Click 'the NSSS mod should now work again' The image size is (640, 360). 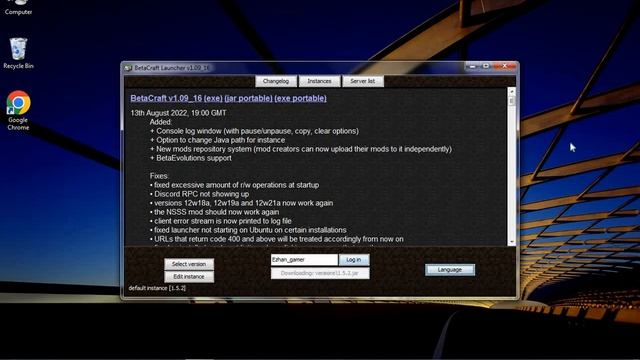click(x=214, y=212)
